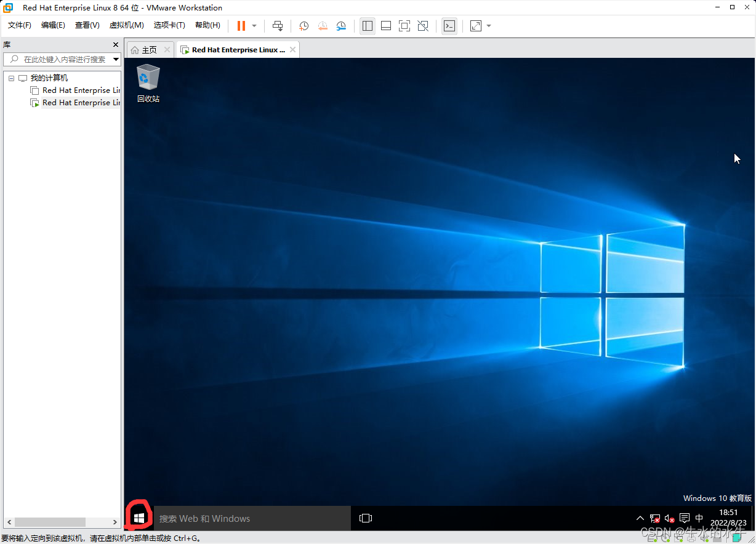The height and width of the screenshot is (544, 756).
Task: Open the library search filter dropdown
Action: [116, 60]
